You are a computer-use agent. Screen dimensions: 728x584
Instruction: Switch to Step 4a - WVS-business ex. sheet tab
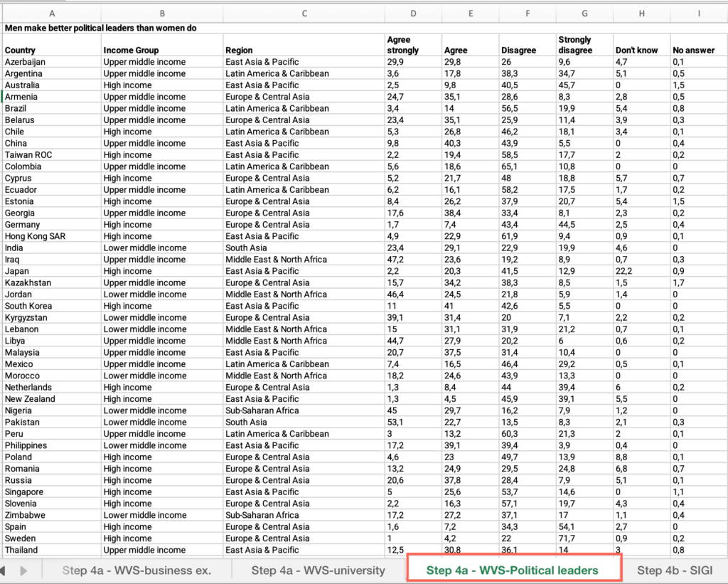point(136,570)
